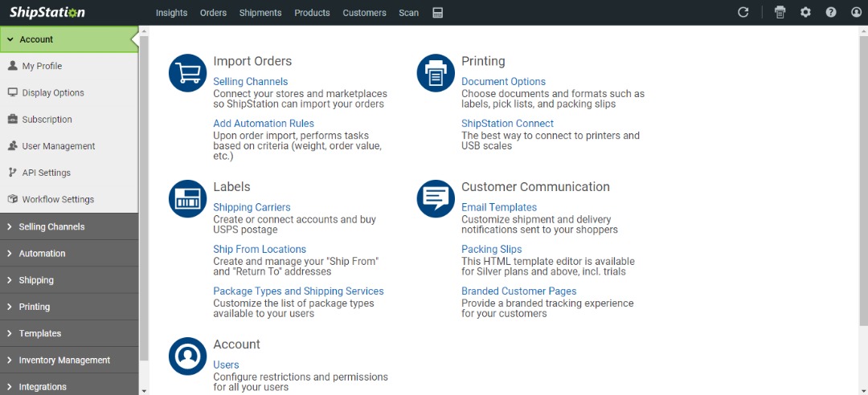Open the settings gear icon
The width and height of the screenshot is (868, 395).
pyautogui.click(x=805, y=13)
